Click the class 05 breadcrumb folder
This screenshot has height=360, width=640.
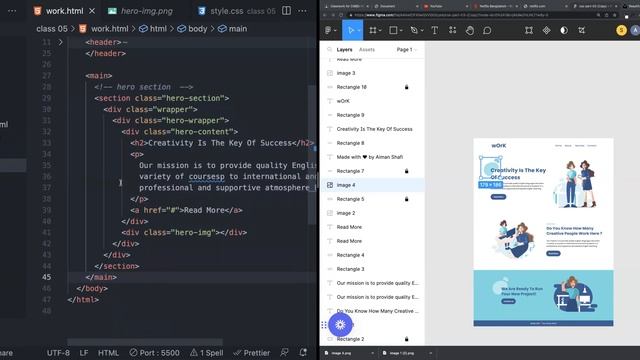coord(52,29)
